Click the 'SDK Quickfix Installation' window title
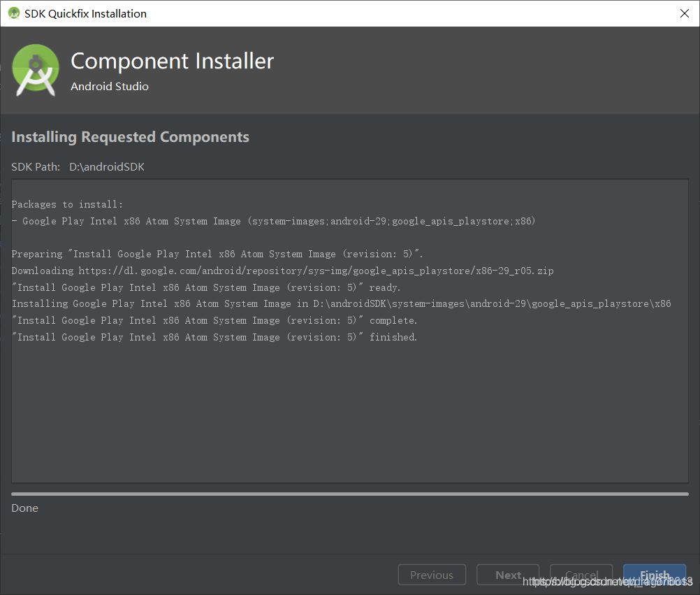The image size is (700, 595). tap(85, 14)
